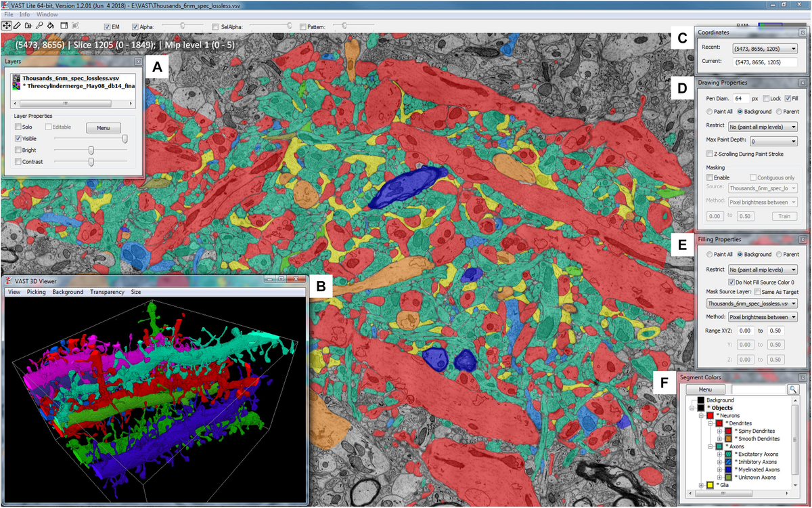
Task: Click the split-view window icon
Action: tap(64, 25)
